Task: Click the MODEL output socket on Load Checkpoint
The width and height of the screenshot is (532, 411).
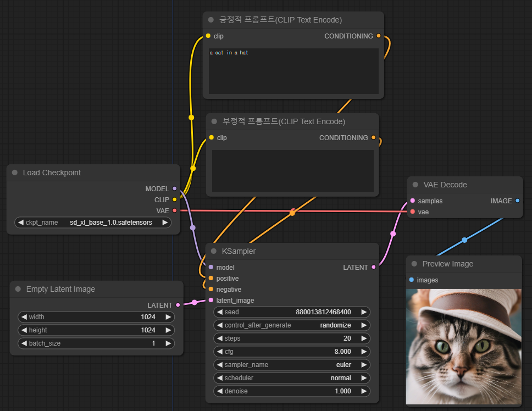Action: (x=174, y=188)
